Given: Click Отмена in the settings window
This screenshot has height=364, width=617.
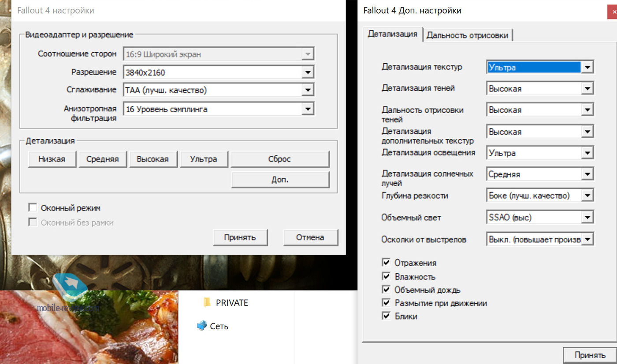Looking at the screenshot, I should 310,237.
